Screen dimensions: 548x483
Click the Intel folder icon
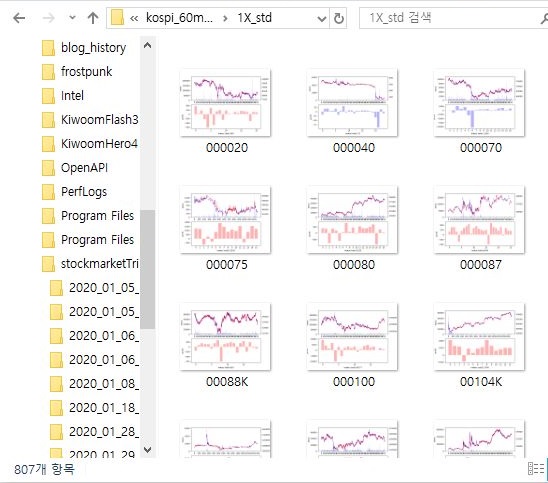coord(48,96)
